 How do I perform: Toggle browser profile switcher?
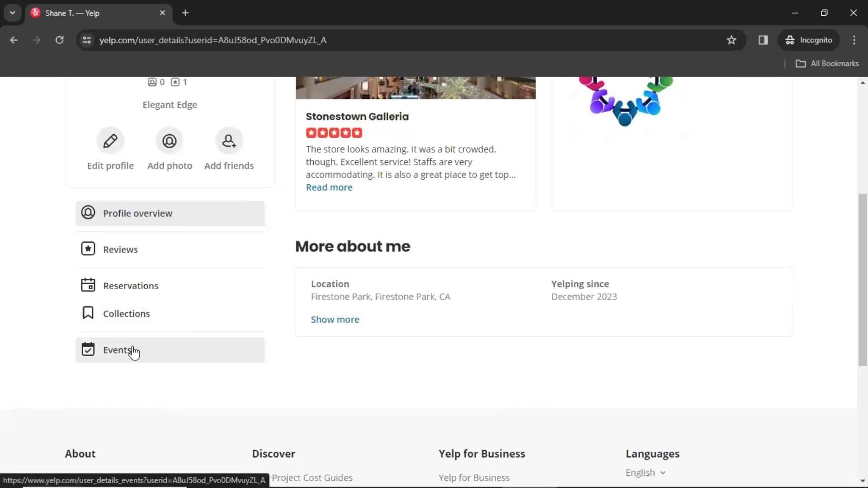coord(810,40)
